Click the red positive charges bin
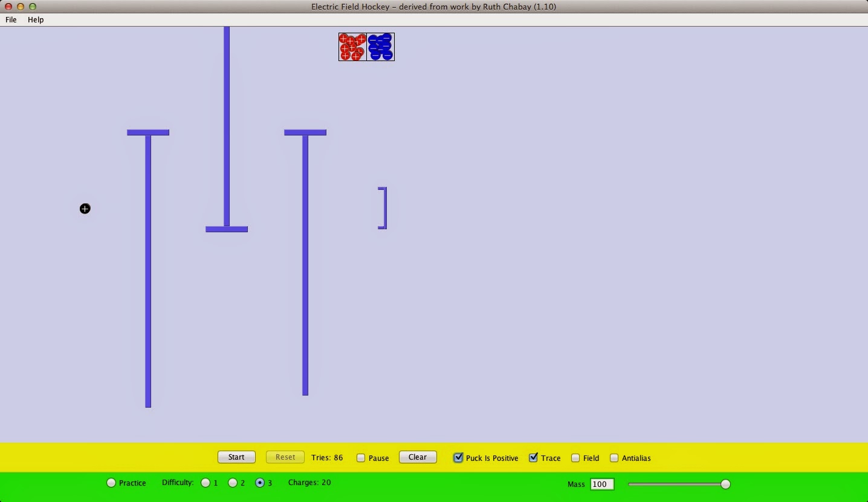The height and width of the screenshot is (502, 868). click(353, 47)
